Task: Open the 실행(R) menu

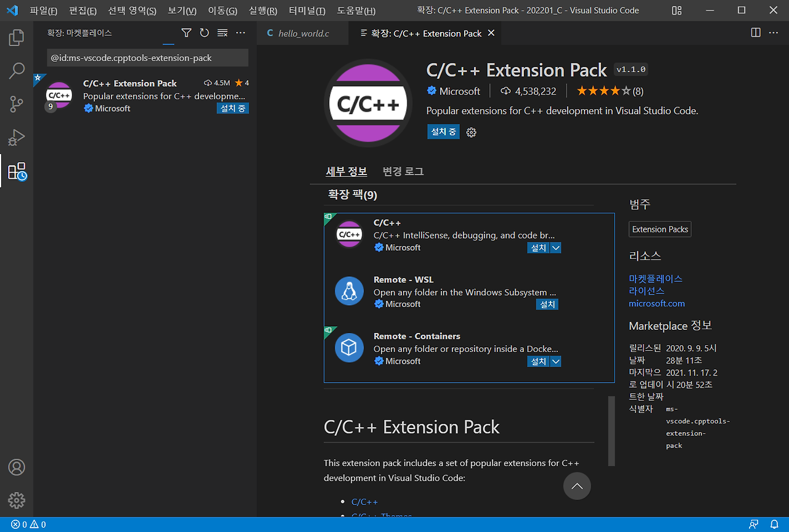Action: tap(263, 10)
